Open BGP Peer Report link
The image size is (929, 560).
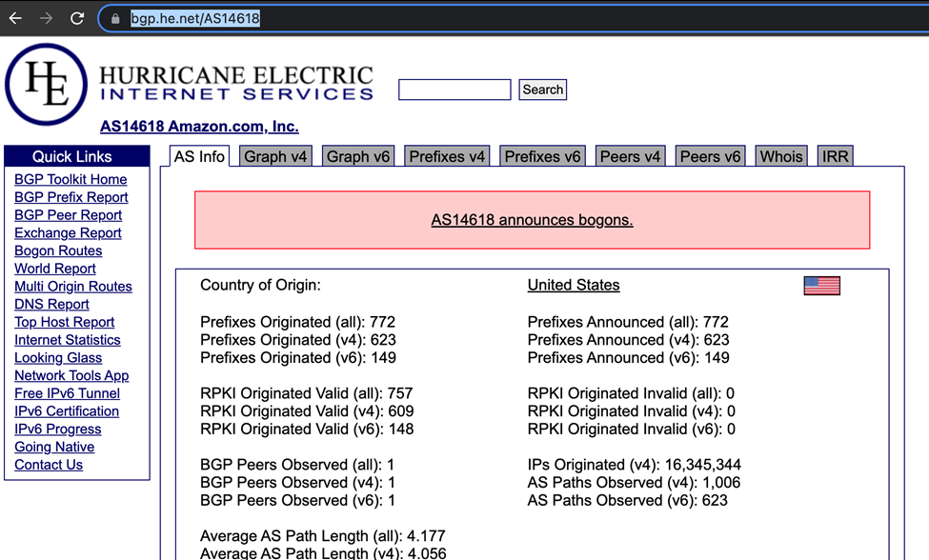[69, 215]
